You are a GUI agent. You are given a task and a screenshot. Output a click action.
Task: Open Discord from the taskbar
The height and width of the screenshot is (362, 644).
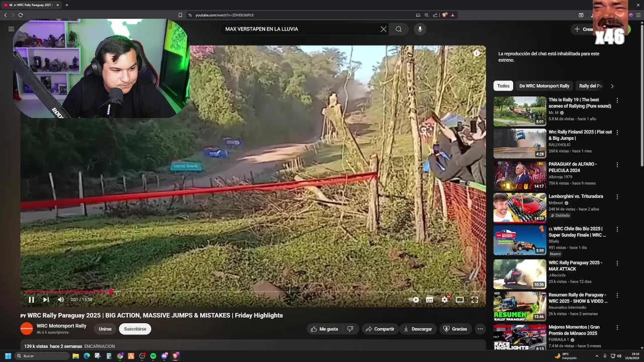click(x=165, y=356)
